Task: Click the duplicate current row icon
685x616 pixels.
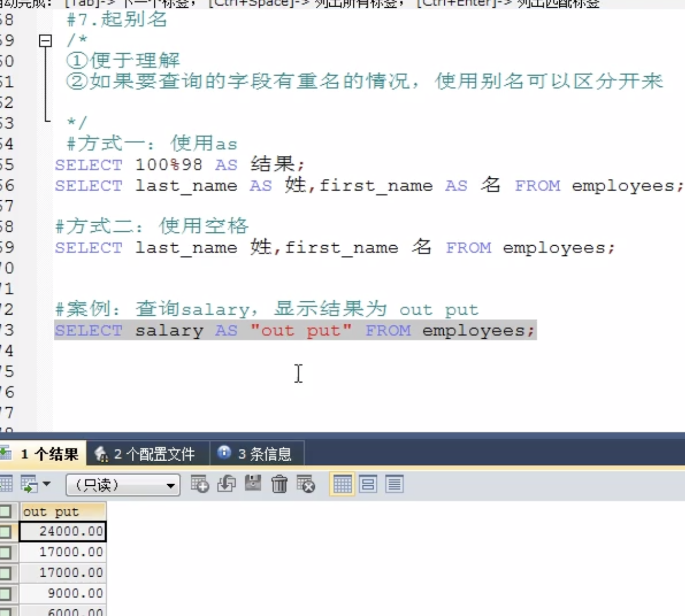Action: tap(226, 484)
